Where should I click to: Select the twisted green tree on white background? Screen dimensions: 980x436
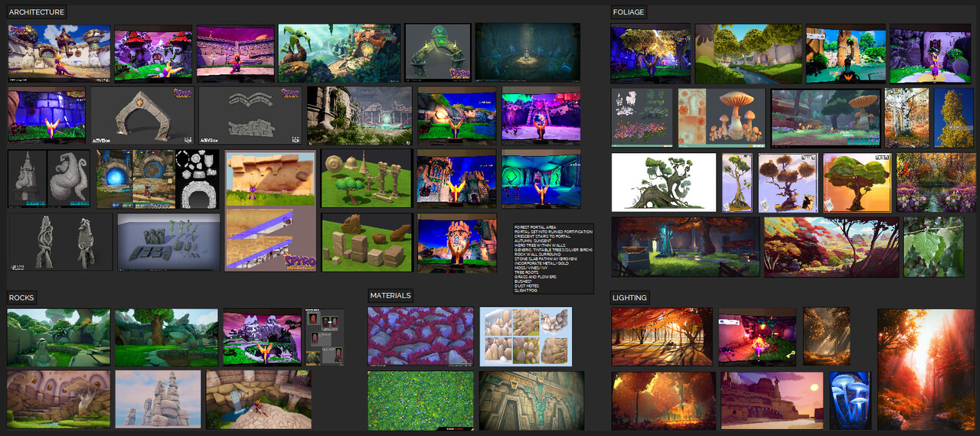[x=664, y=182]
